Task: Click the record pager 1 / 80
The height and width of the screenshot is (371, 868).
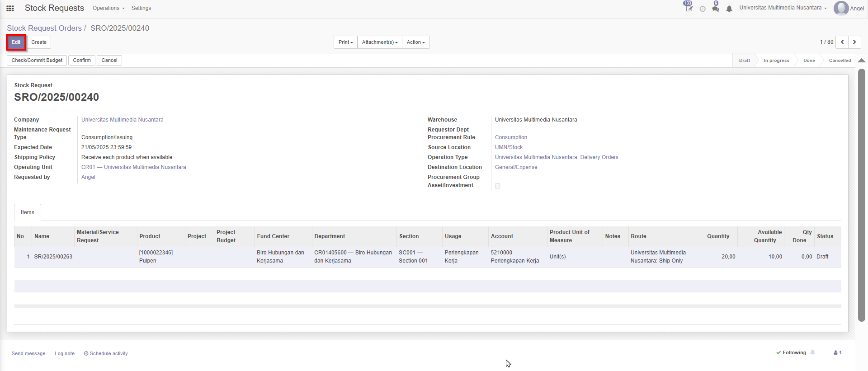Action: pyautogui.click(x=826, y=42)
